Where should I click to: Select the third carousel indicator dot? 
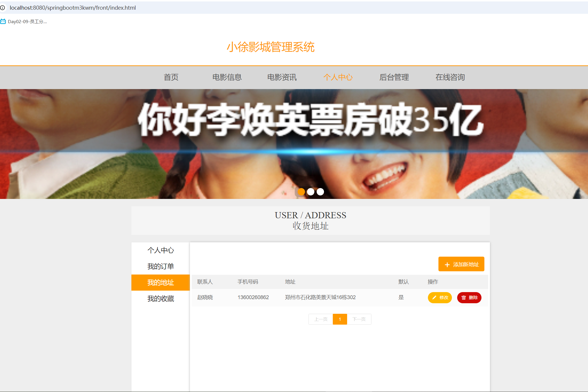coord(320,192)
